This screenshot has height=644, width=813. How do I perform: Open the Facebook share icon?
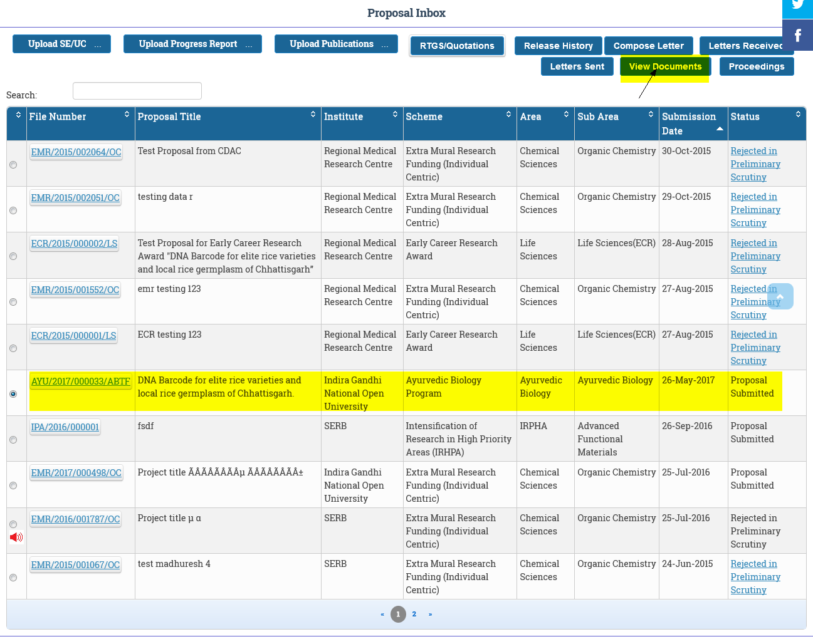pyautogui.click(x=797, y=35)
